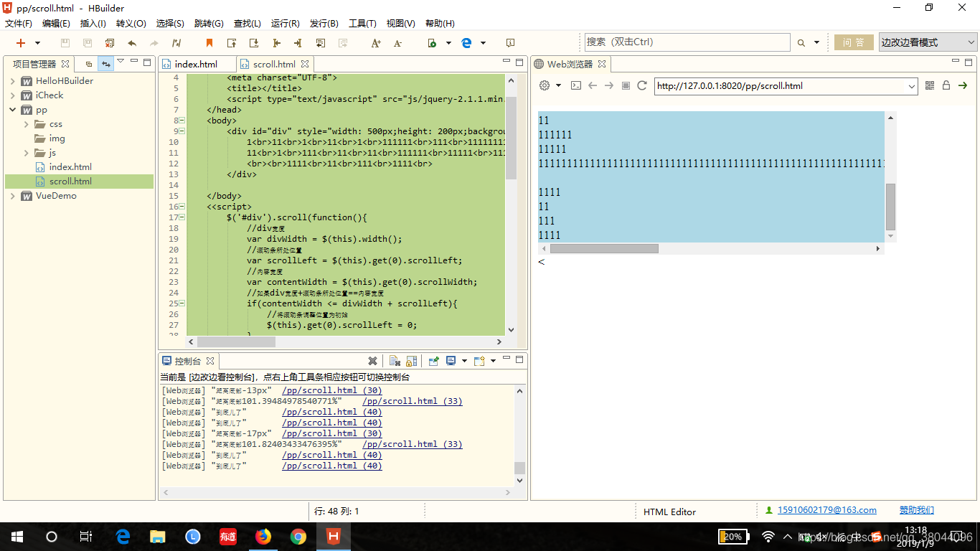Switch to the index.html editor tab
The width and height of the screenshot is (980, 551).
click(196, 64)
